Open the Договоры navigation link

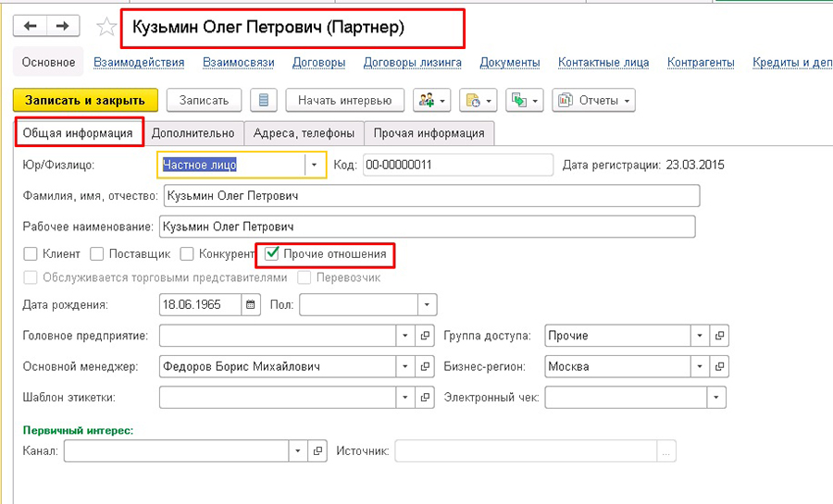pyautogui.click(x=318, y=62)
